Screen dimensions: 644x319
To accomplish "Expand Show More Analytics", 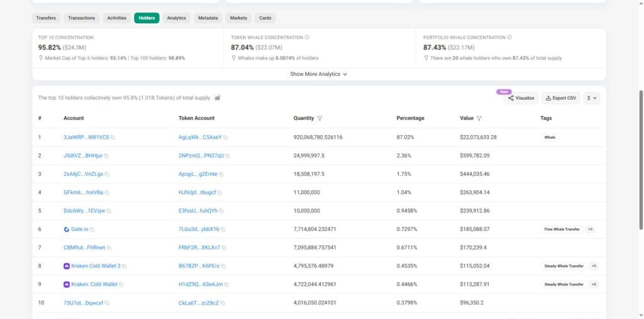I will point(319,74).
